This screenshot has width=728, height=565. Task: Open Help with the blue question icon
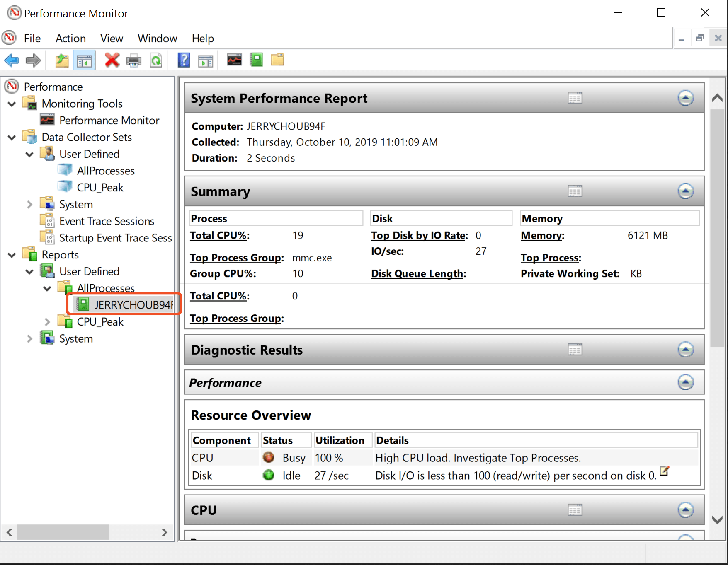pyautogui.click(x=184, y=60)
